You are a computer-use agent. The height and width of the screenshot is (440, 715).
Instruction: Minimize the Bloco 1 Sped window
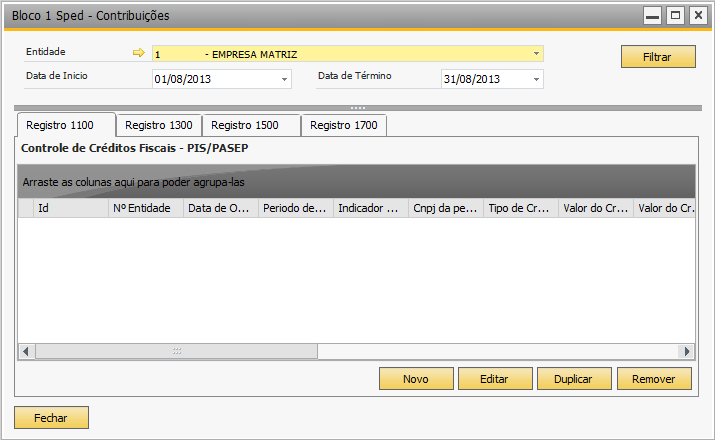pyautogui.click(x=653, y=16)
